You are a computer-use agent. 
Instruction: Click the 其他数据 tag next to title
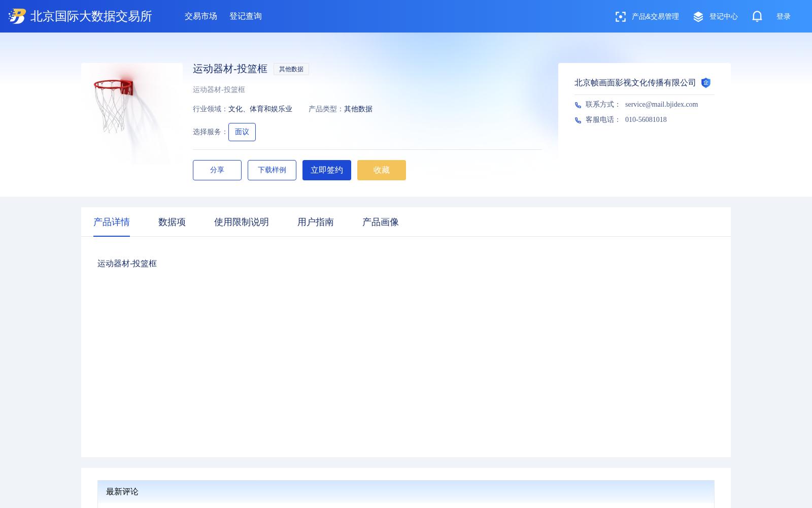click(291, 69)
